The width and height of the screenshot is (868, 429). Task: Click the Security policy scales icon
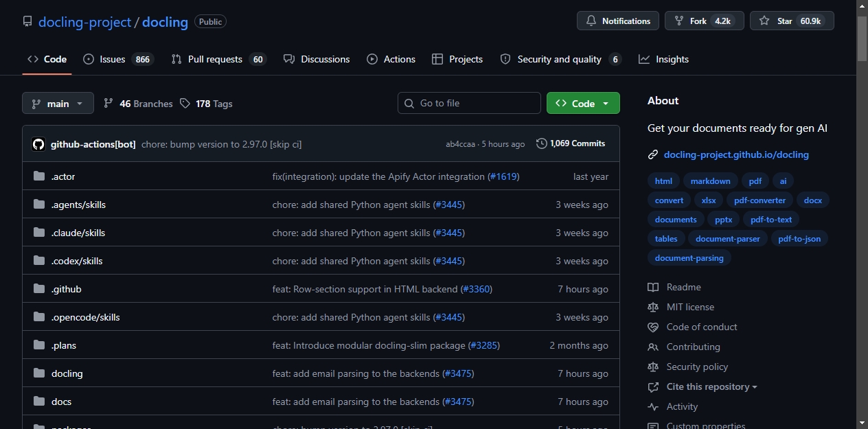653,367
